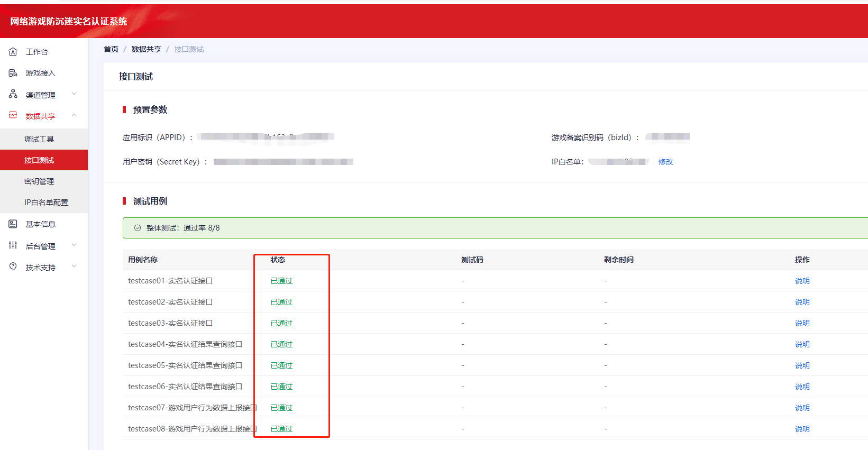Click testcase07-游戏用户行为数据上报接口 row name
Image resolution: width=868 pixels, height=450 pixels.
(193, 408)
